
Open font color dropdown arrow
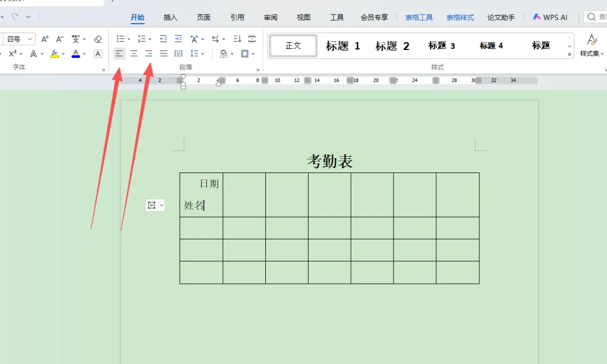tap(84, 54)
